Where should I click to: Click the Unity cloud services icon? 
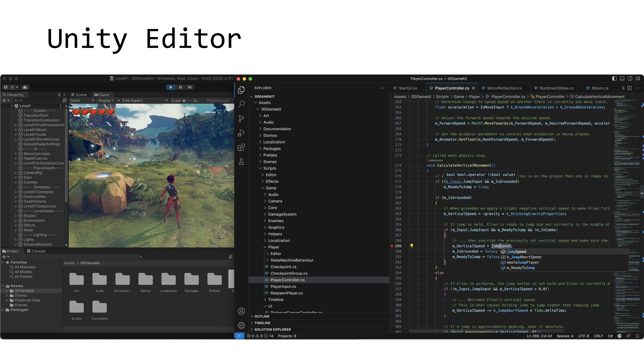click(25, 87)
